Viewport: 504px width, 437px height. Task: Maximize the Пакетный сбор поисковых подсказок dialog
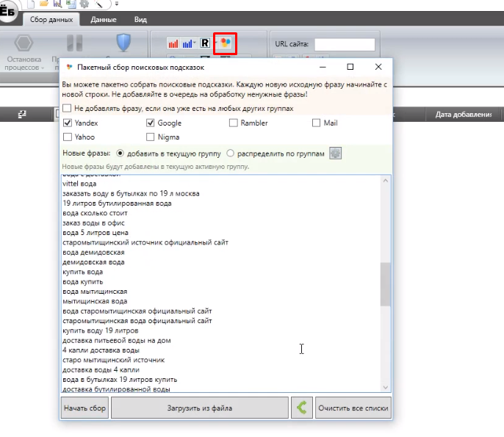point(350,67)
